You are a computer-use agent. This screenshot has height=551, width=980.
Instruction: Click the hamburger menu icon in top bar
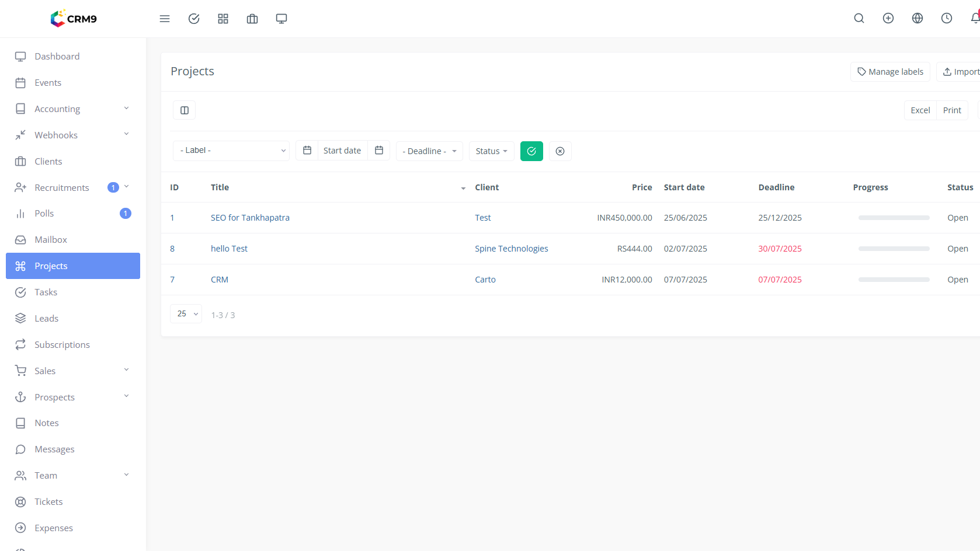point(165,19)
